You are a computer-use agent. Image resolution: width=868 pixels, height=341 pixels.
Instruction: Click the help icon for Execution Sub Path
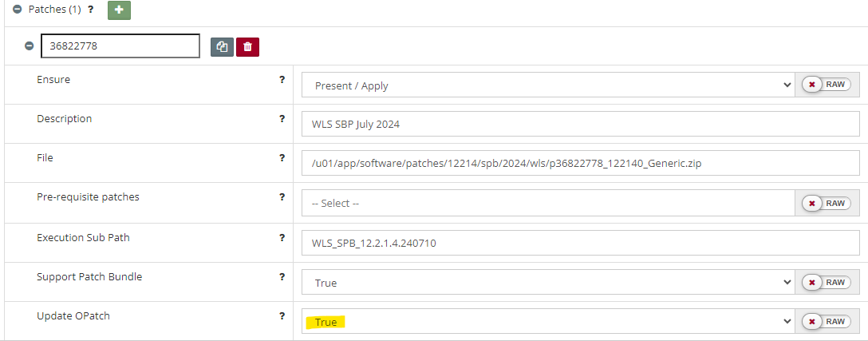pyautogui.click(x=282, y=238)
